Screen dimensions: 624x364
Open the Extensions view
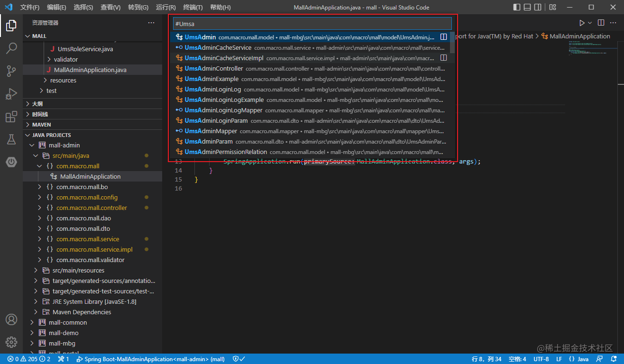click(11, 117)
